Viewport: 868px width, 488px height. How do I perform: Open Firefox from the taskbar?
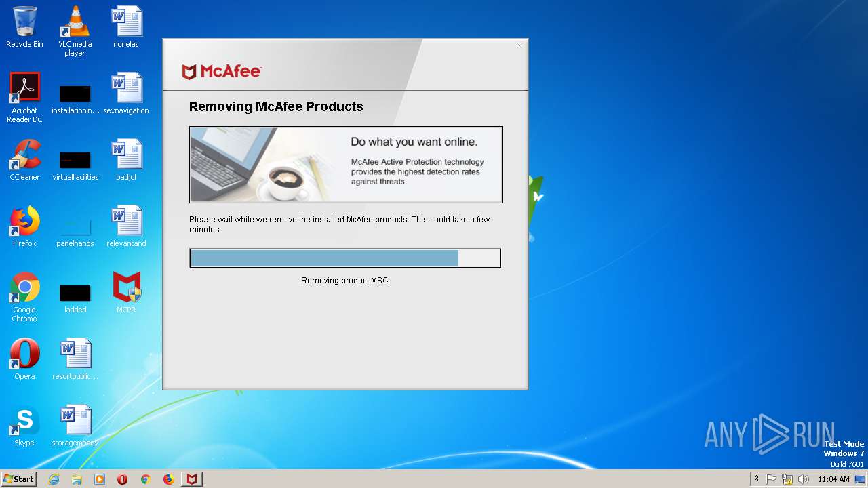[168, 479]
